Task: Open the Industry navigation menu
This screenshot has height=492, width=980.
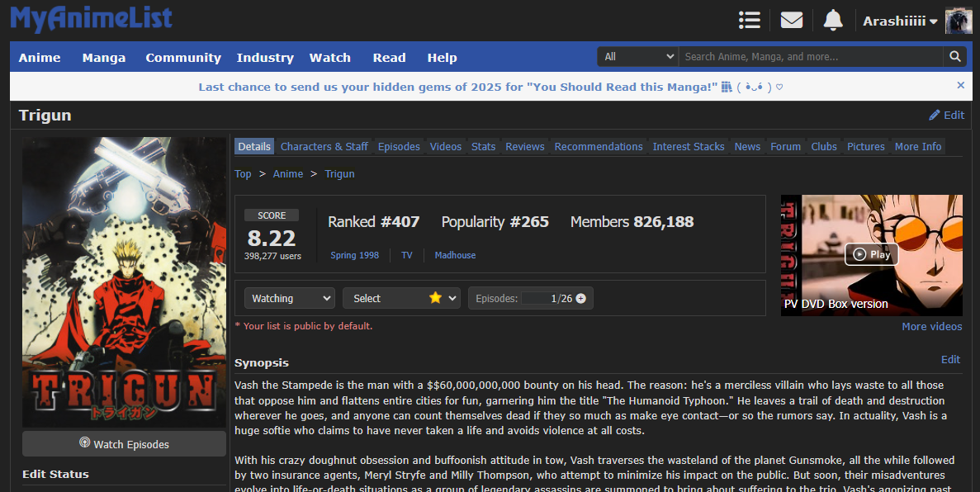Action: click(265, 58)
